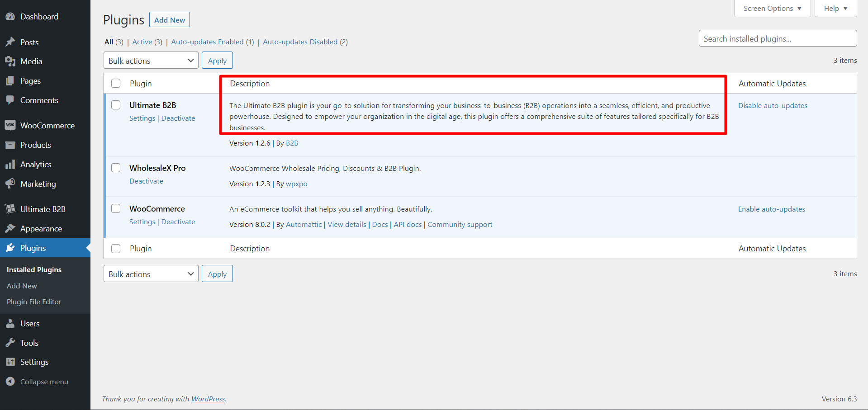868x410 pixels.
Task: Open the Dashboard menu label
Action: point(39,17)
